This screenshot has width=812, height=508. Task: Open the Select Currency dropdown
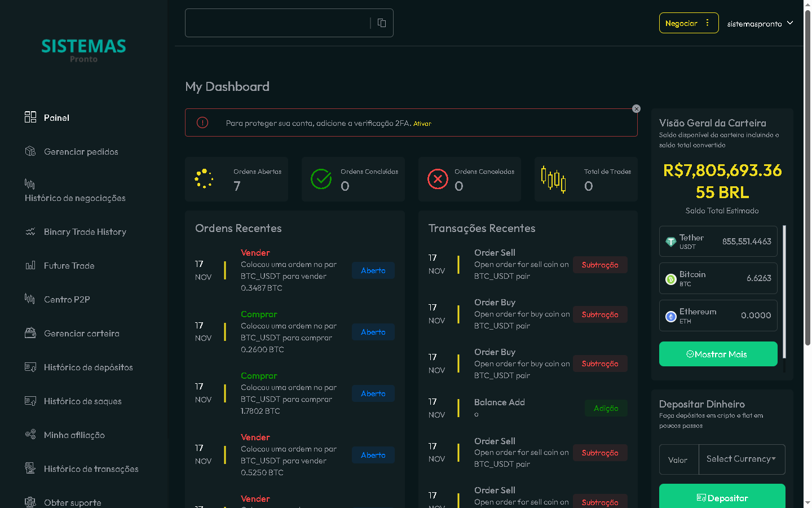[x=742, y=459]
